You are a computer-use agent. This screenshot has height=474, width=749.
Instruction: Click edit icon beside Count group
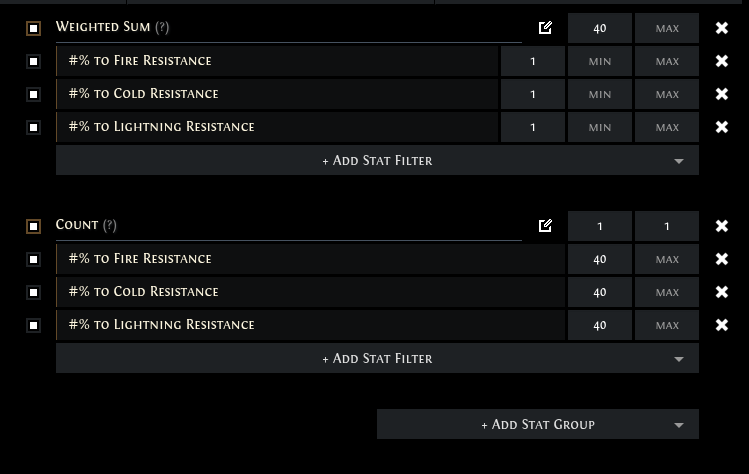[x=545, y=226]
